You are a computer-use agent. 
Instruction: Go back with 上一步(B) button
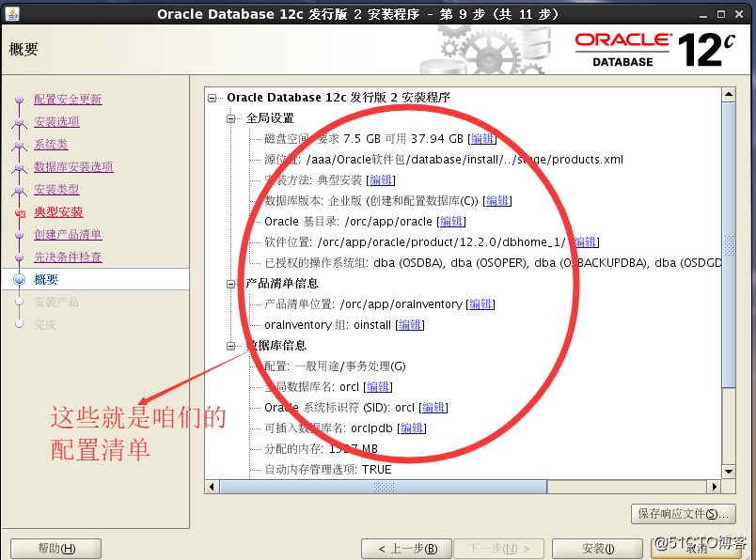[x=406, y=549]
